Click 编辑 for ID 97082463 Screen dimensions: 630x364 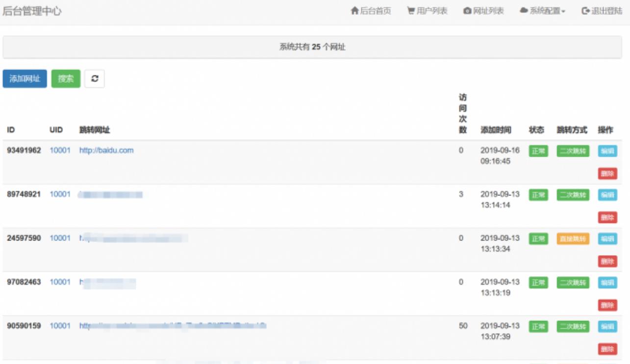607,283
